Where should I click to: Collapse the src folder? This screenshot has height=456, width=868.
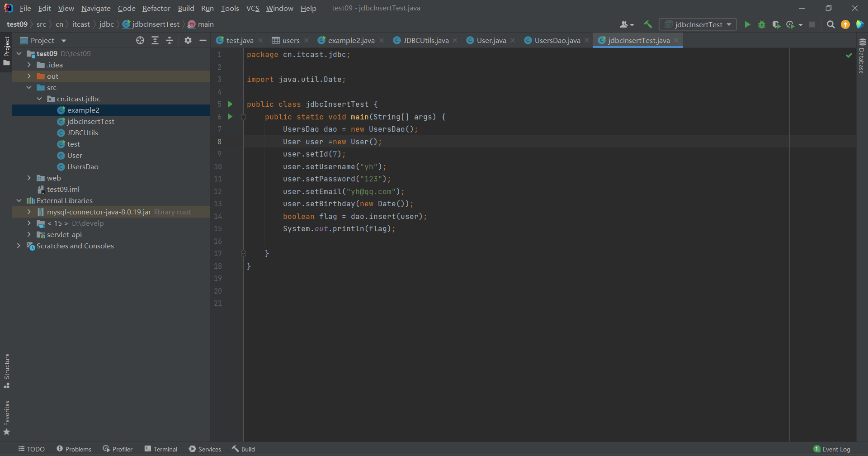coord(29,87)
